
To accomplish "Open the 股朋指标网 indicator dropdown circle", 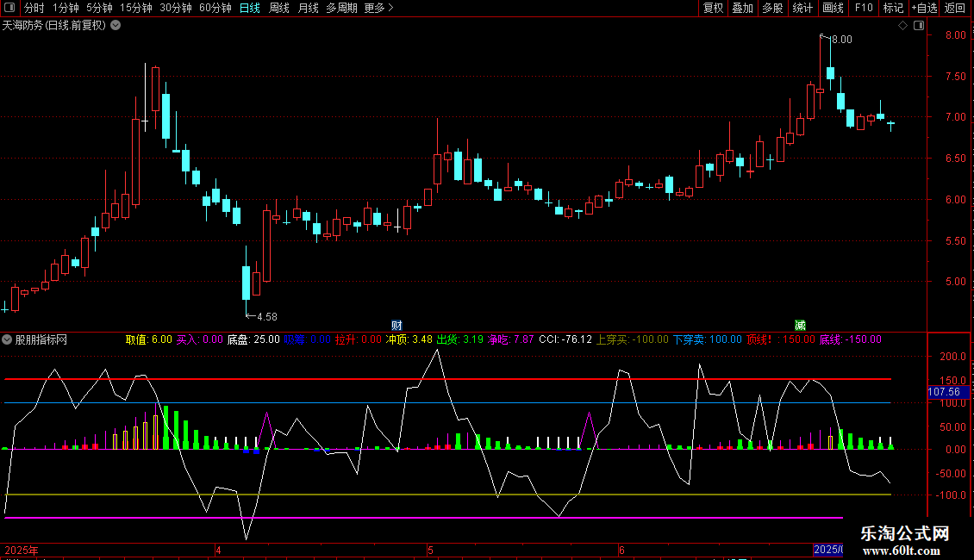I will tap(7, 339).
